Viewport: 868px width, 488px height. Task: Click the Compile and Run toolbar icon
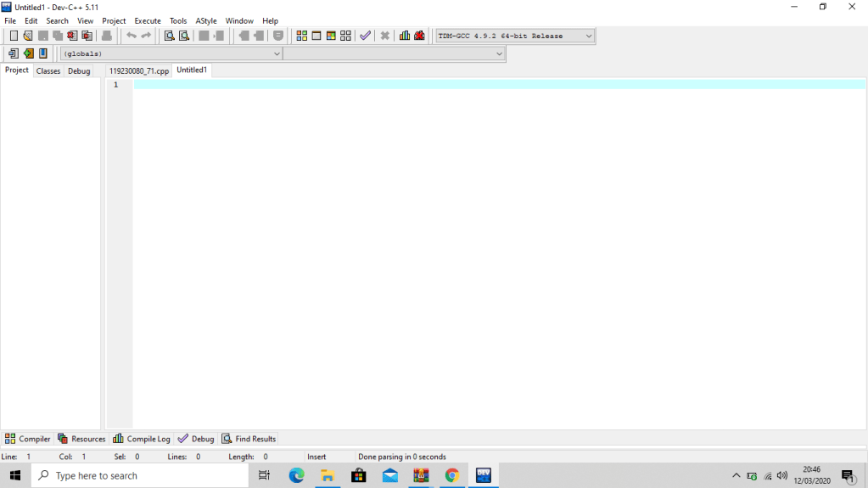point(330,36)
